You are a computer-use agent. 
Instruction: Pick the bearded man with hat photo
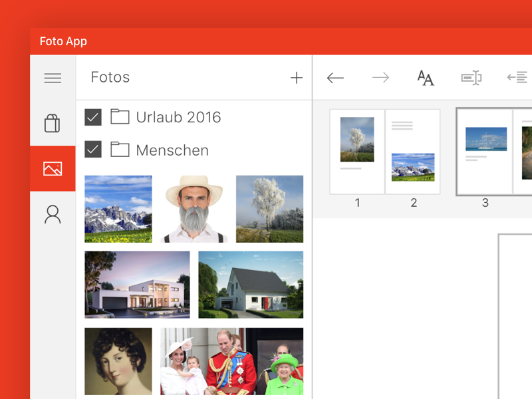coord(194,209)
